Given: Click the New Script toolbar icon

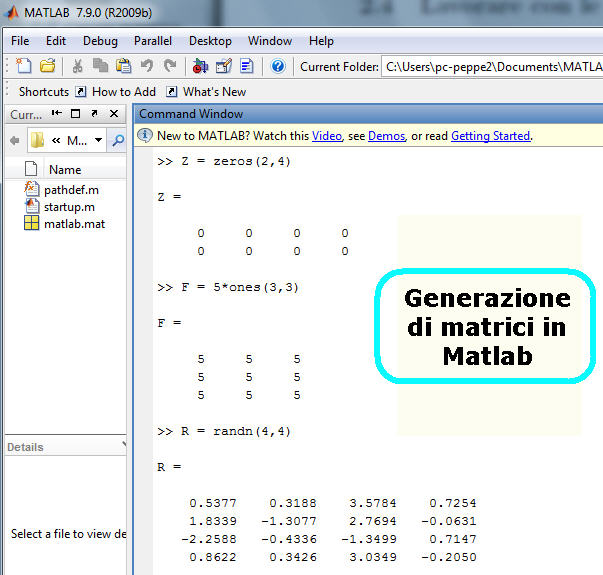Looking at the screenshot, I should [23, 66].
